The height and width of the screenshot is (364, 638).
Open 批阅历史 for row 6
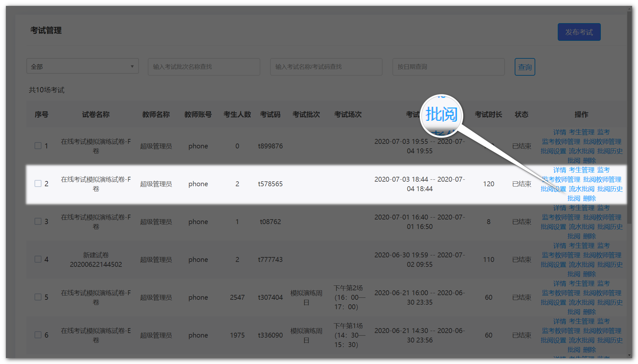click(x=610, y=340)
